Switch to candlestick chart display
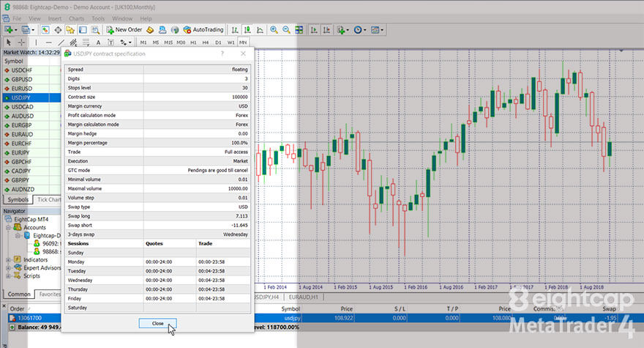 [x=247, y=29]
